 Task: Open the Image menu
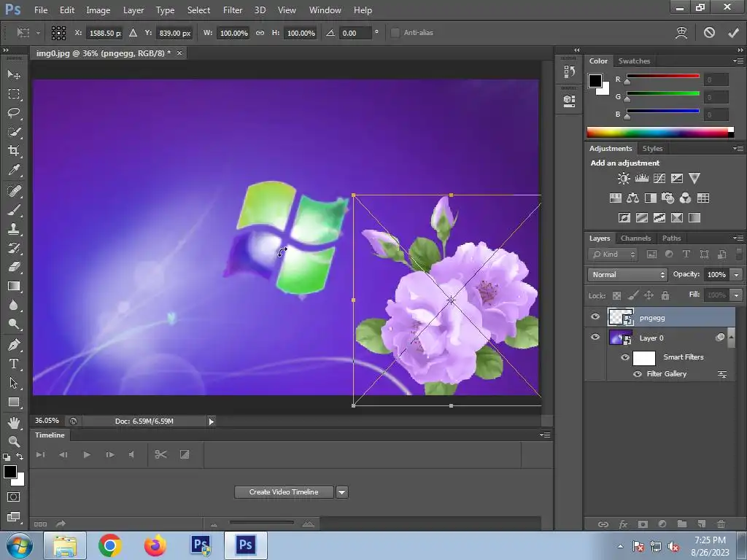98,10
